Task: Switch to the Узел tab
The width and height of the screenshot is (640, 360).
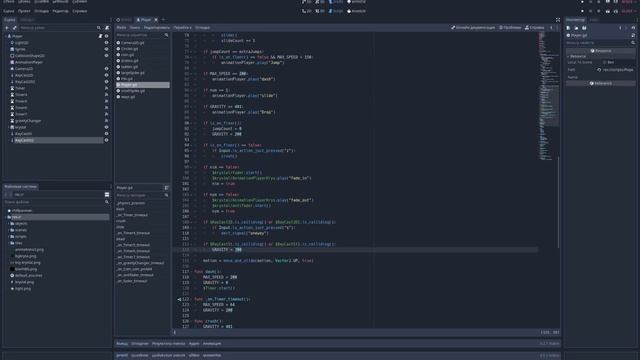Action: 594,20
